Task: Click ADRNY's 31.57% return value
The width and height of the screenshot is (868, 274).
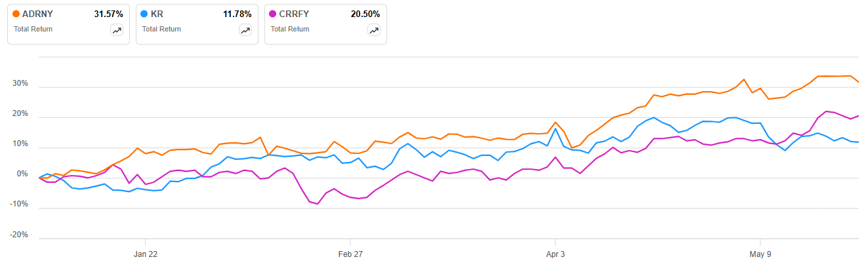Action: 108,14
